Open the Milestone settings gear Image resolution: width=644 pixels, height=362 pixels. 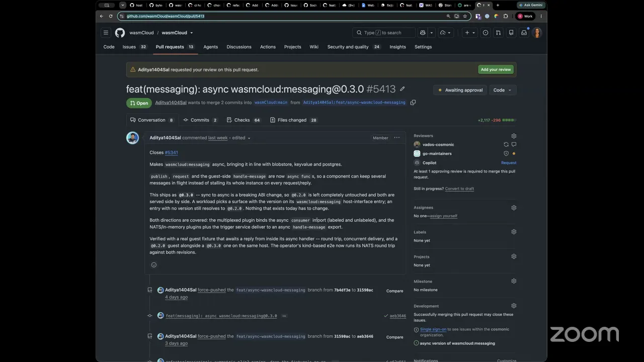point(514,282)
